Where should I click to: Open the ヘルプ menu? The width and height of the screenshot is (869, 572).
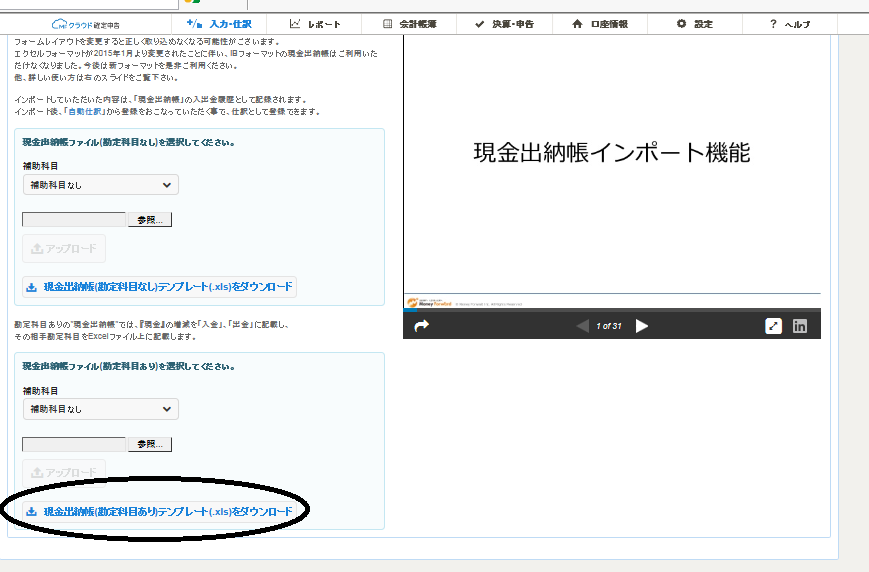click(790, 23)
